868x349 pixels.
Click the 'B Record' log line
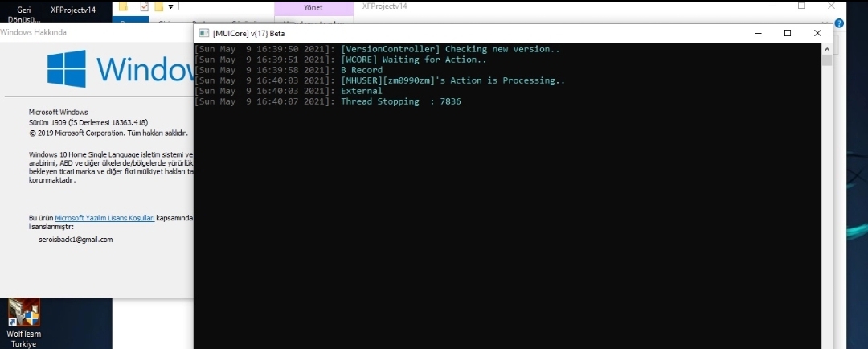point(289,70)
